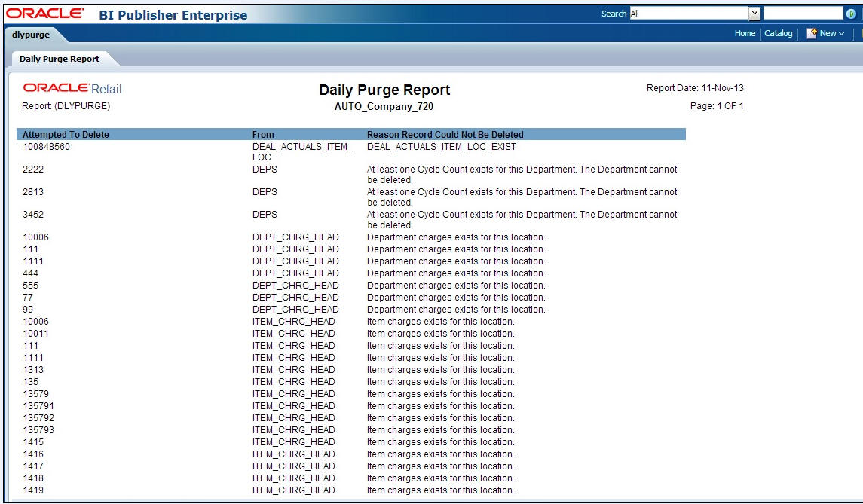Click Report: (DLYPURGE) label
863x504 pixels.
[x=66, y=106]
